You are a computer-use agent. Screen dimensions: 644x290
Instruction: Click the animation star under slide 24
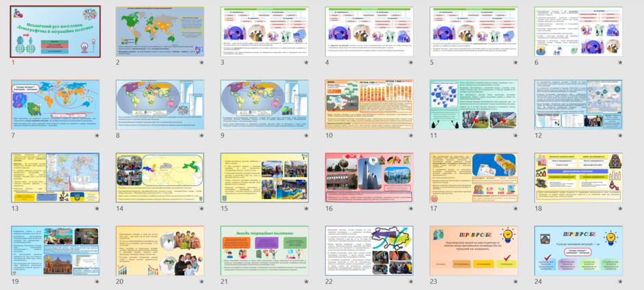pyautogui.click(x=620, y=281)
